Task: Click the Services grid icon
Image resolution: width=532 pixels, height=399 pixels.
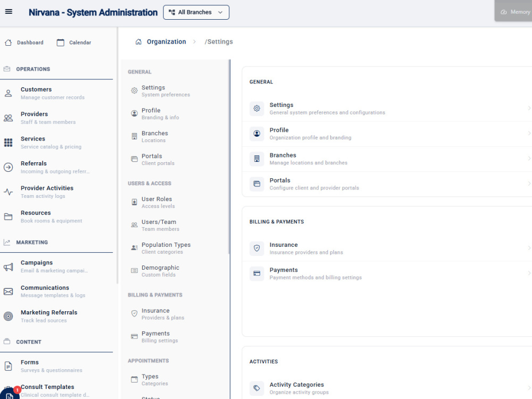Action: [8, 143]
